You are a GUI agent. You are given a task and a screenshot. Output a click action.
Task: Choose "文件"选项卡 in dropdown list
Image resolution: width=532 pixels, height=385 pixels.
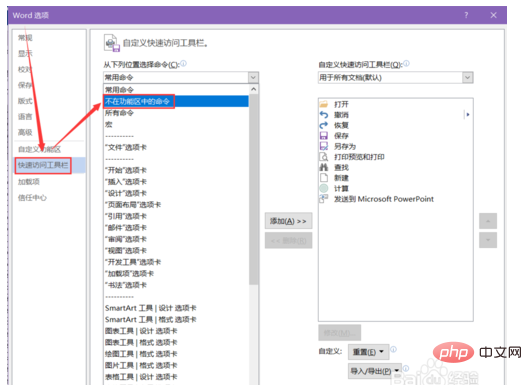(176, 147)
